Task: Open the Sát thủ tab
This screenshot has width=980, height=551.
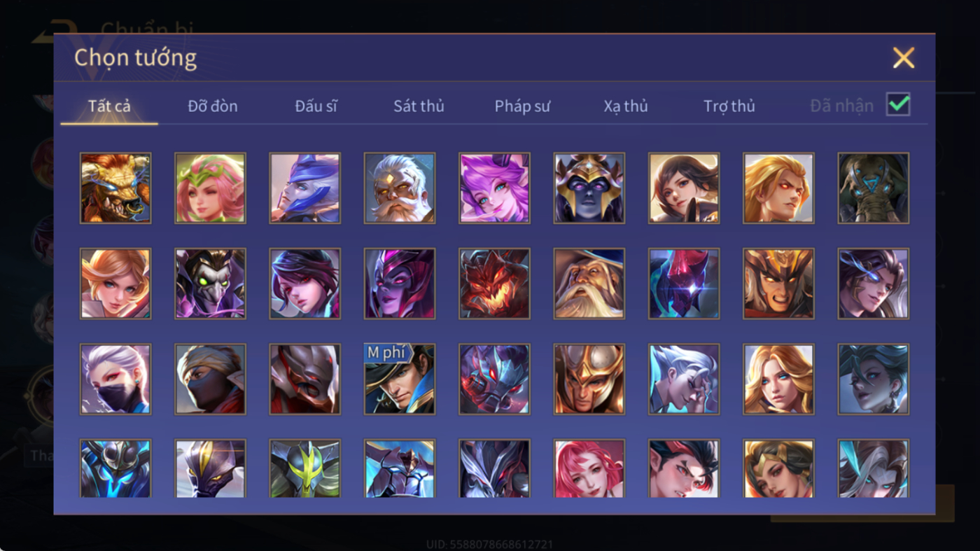Action: tap(419, 106)
